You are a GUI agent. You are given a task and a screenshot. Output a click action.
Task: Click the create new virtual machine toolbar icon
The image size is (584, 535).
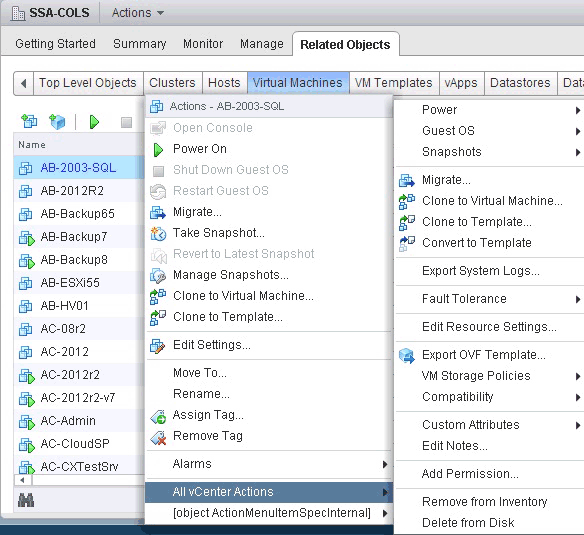pos(29,121)
